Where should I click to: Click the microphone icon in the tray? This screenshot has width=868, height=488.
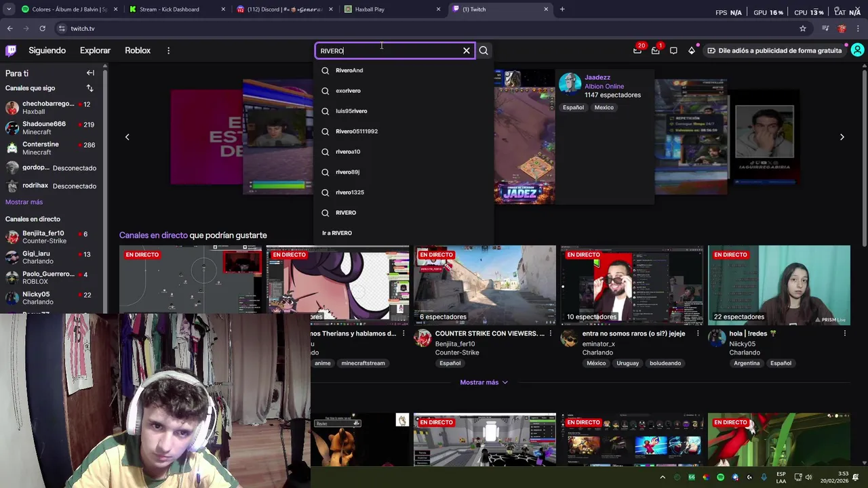point(764,477)
